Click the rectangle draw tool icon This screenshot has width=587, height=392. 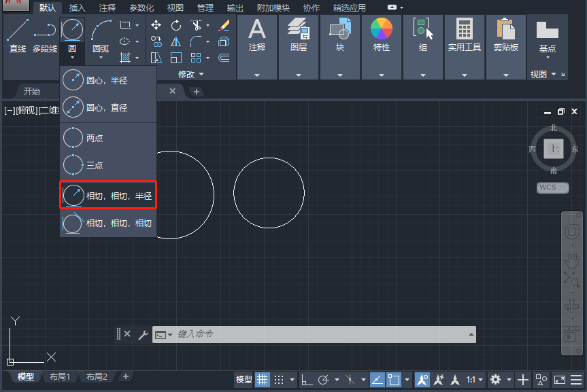point(124,25)
